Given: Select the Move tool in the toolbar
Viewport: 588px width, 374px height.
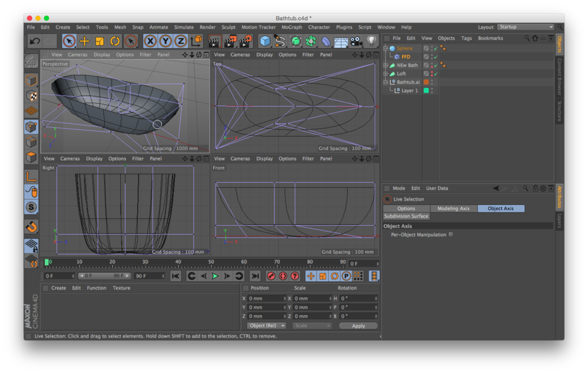Looking at the screenshot, I should pyautogui.click(x=84, y=41).
